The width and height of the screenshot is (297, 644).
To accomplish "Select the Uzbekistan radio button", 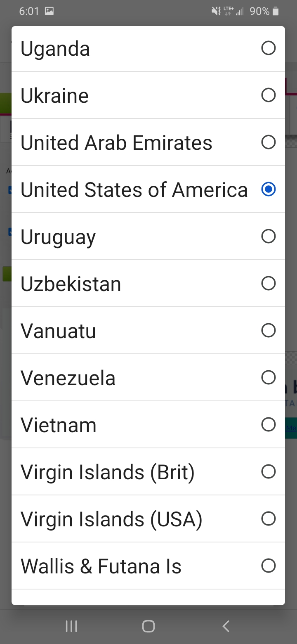I will pyautogui.click(x=268, y=284).
